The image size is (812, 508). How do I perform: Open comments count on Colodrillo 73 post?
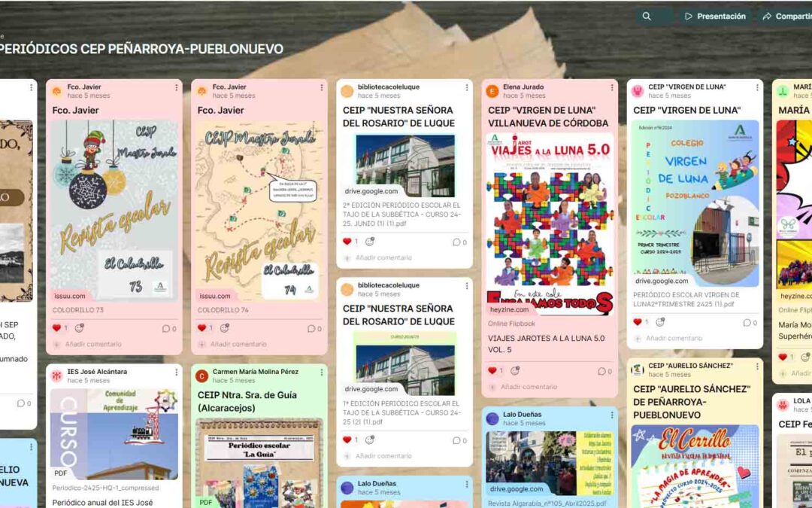(x=169, y=329)
